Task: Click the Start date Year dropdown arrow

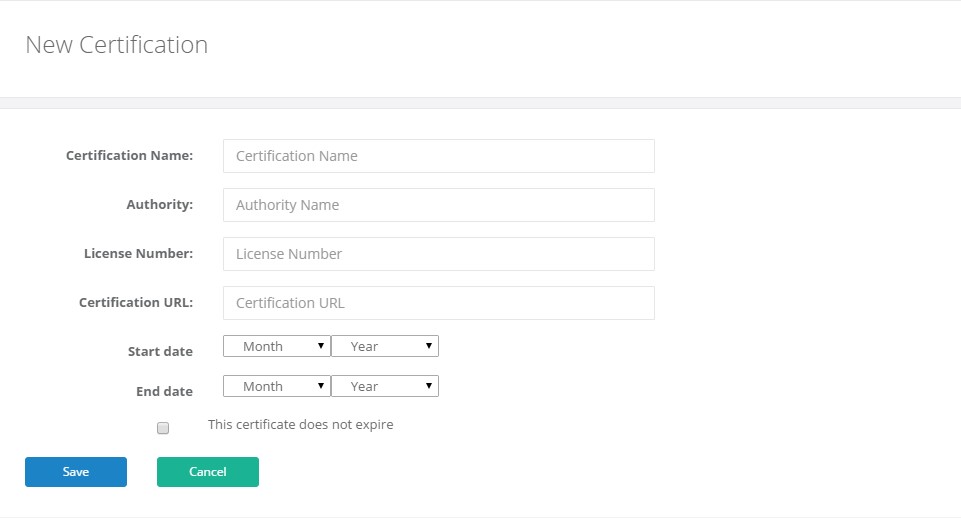Action: tap(428, 346)
